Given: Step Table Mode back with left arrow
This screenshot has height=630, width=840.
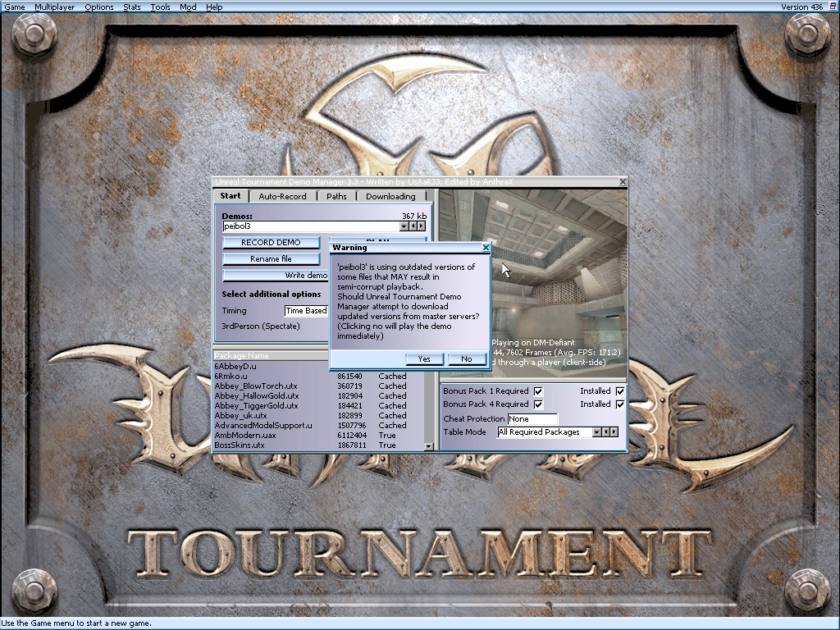Looking at the screenshot, I should [x=606, y=432].
